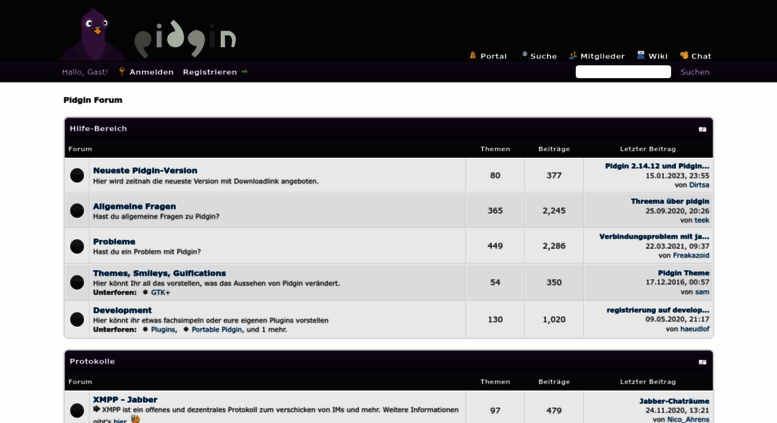Click status icon for XMPP - Jabber forum
This screenshot has width=777, height=423.
click(x=77, y=411)
